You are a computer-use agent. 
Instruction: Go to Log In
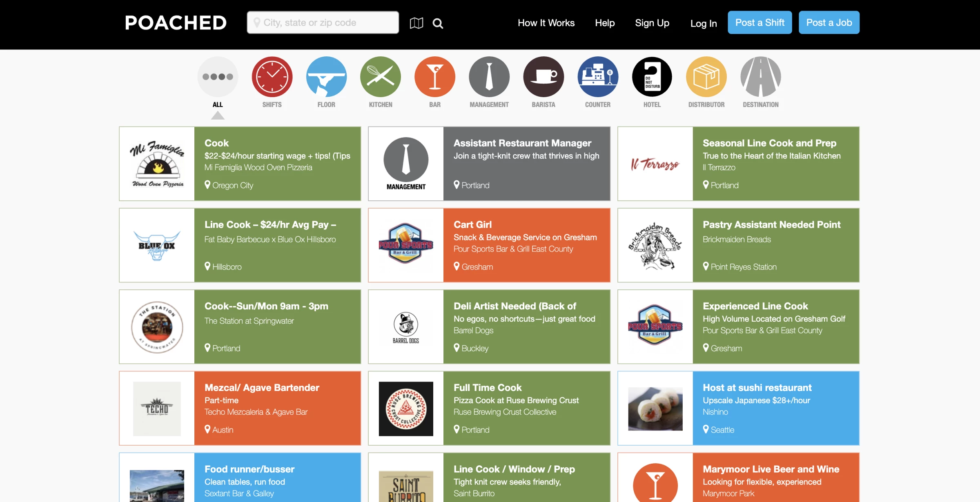click(x=704, y=23)
